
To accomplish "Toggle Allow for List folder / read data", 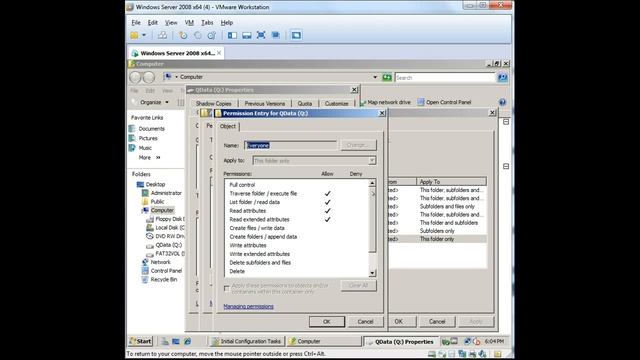I will tap(327, 202).
